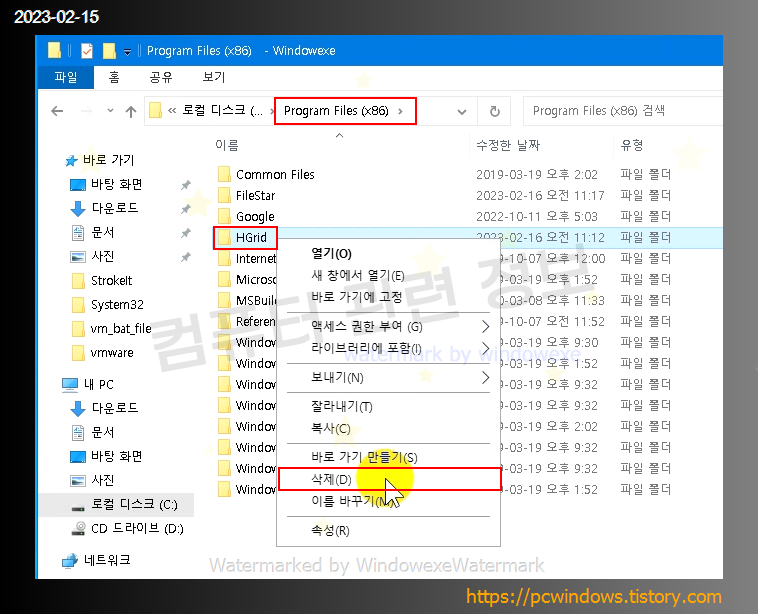The height and width of the screenshot is (614, 758).
Task: Click the new folder icon in title bar
Action: (109, 50)
